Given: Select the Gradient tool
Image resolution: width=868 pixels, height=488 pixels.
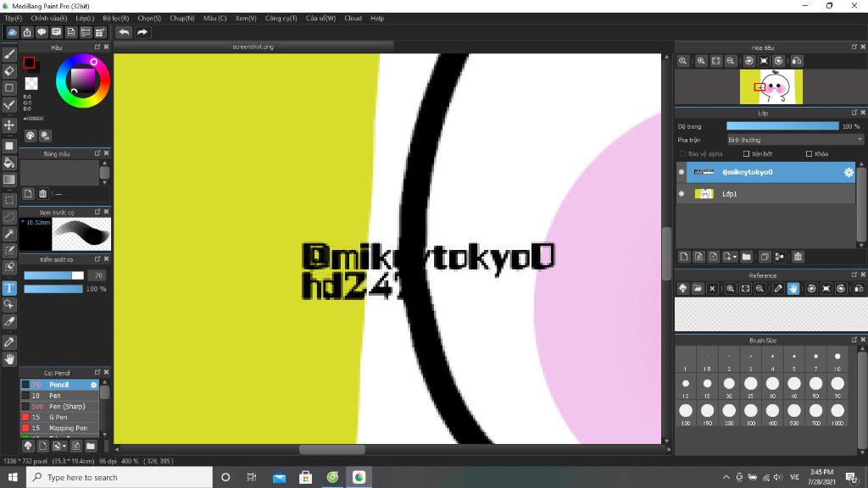Looking at the screenshot, I should (x=9, y=180).
